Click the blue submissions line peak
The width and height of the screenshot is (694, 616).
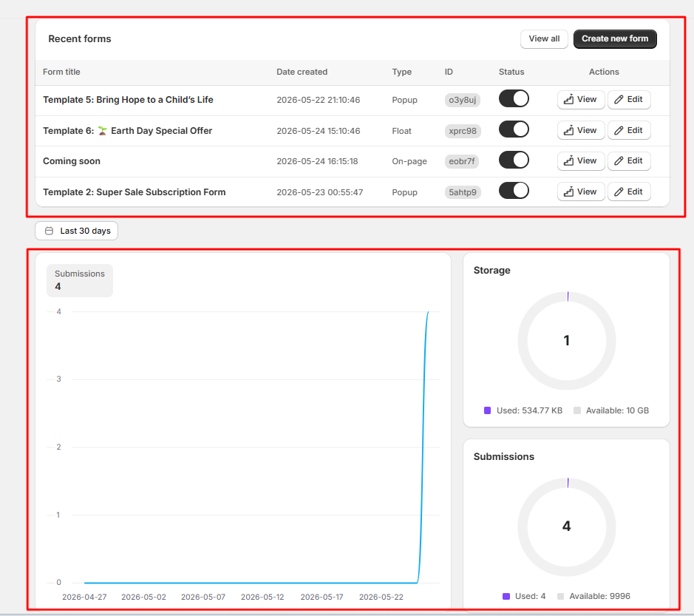point(428,312)
